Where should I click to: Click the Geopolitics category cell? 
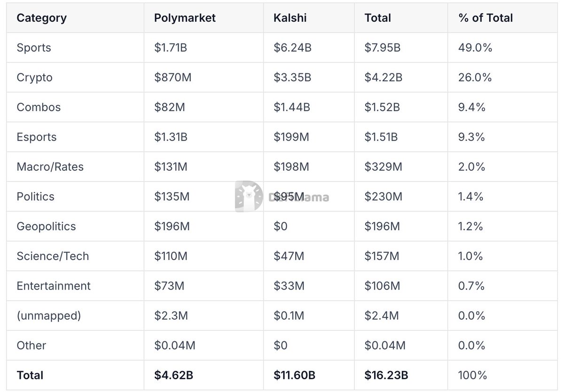[x=46, y=226]
